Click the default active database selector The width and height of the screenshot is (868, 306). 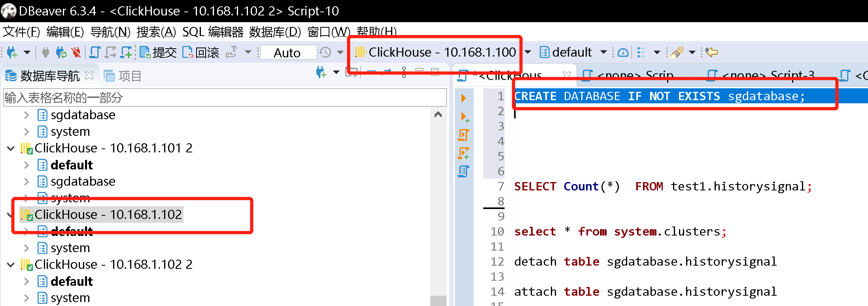(566, 52)
